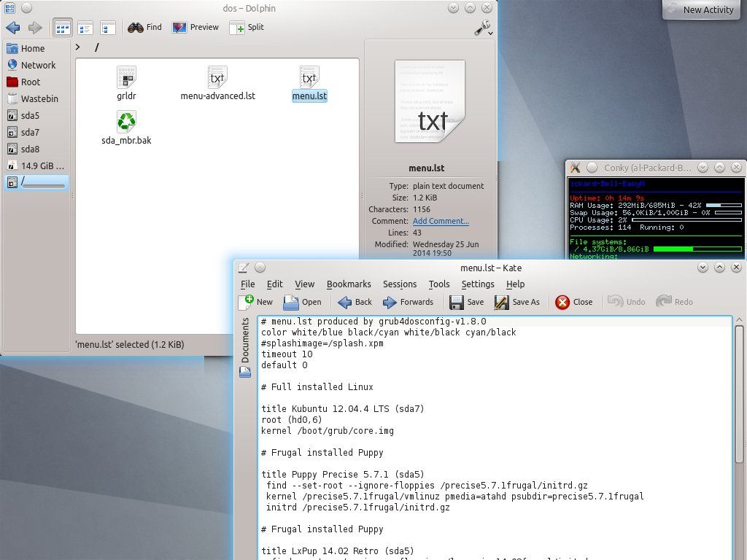Go back in Dolphin with the blue arrow
This screenshot has height=560, width=747.
pyautogui.click(x=13, y=28)
